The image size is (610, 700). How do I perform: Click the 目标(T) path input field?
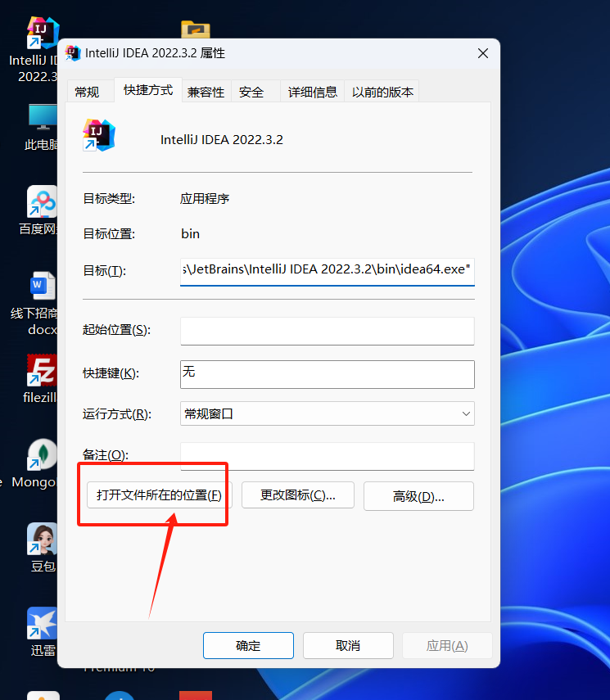pos(328,272)
